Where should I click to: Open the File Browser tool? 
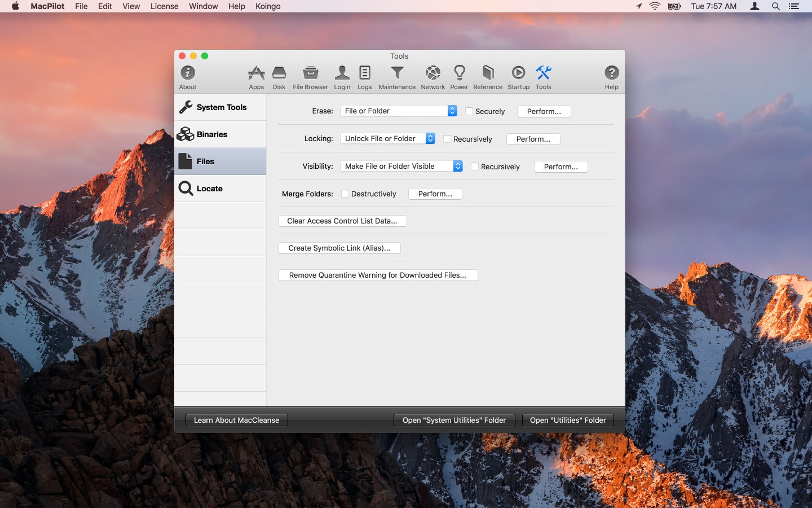tap(310, 77)
